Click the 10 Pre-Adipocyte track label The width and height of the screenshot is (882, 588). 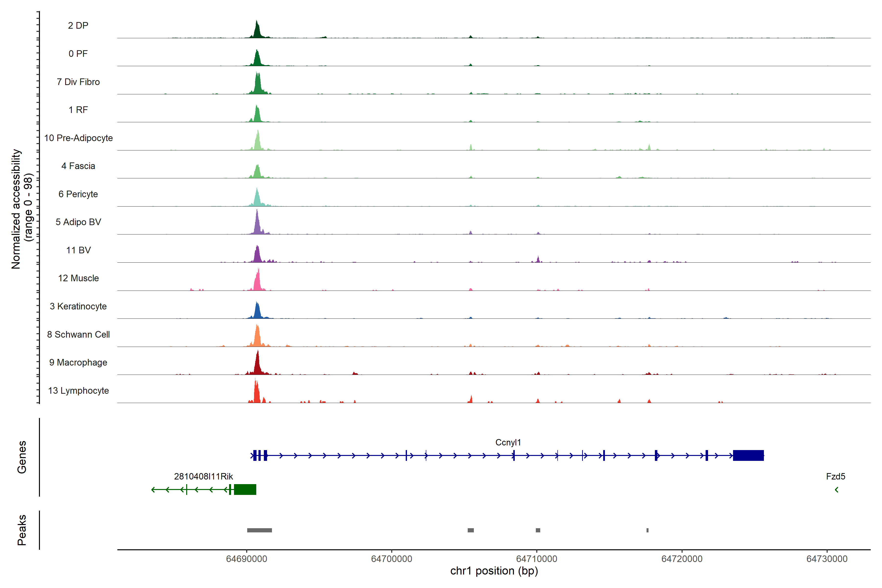78,138
